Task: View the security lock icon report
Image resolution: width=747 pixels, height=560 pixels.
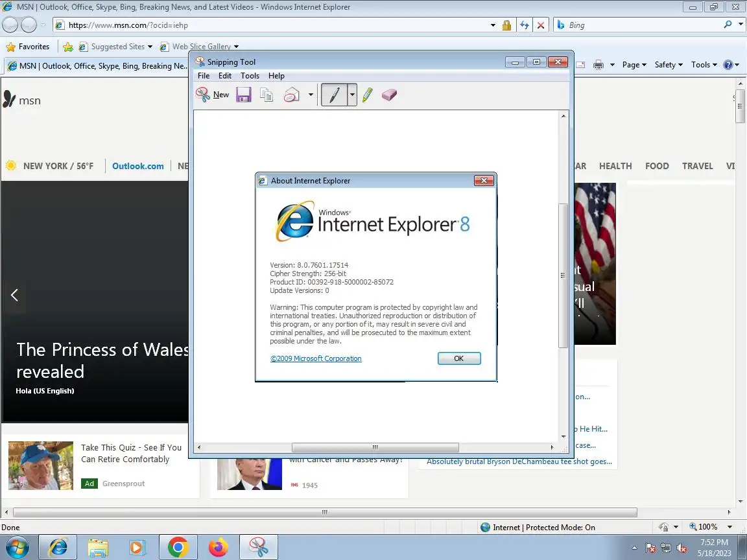Action: [506, 25]
